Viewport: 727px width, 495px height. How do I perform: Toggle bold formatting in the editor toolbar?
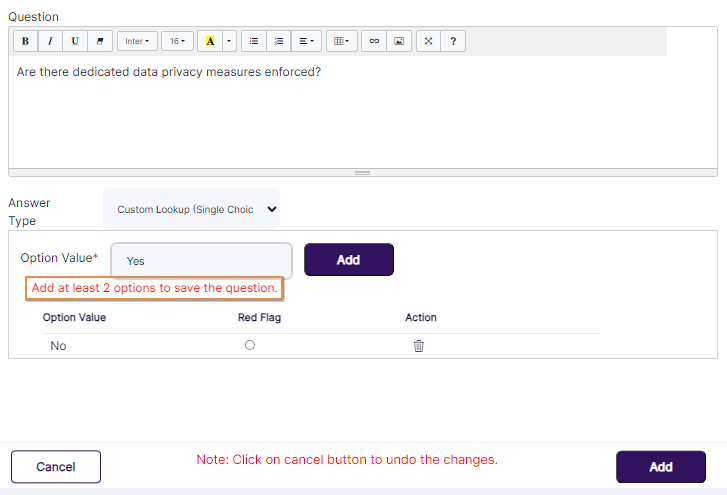[x=26, y=41]
